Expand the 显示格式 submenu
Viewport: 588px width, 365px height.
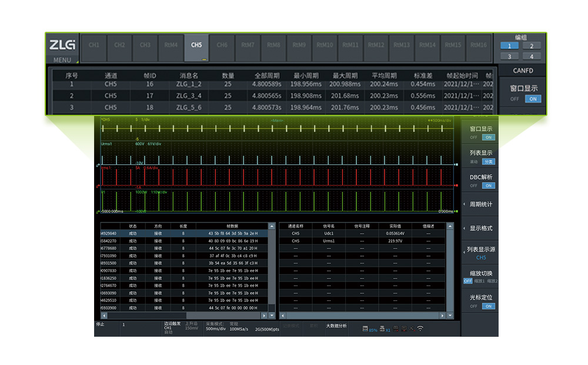pyautogui.click(x=480, y=228)
